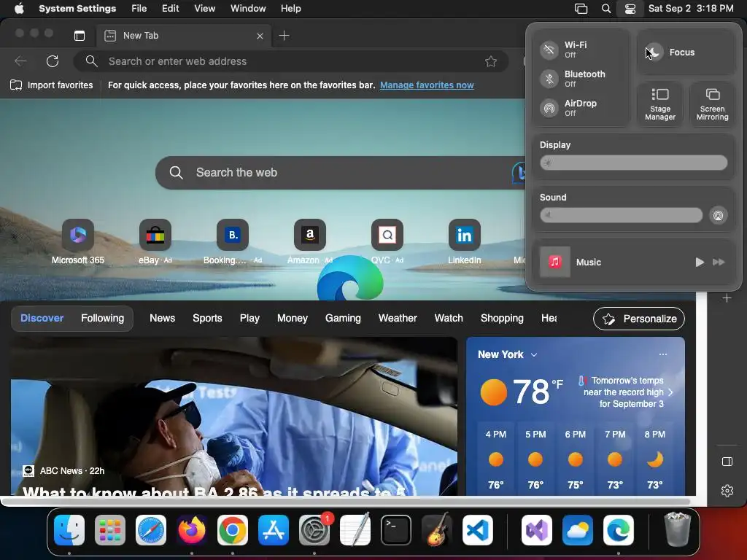Open Terminal from the Dock
The width and height of the screenshot is (747, 560).
(396, 530)
